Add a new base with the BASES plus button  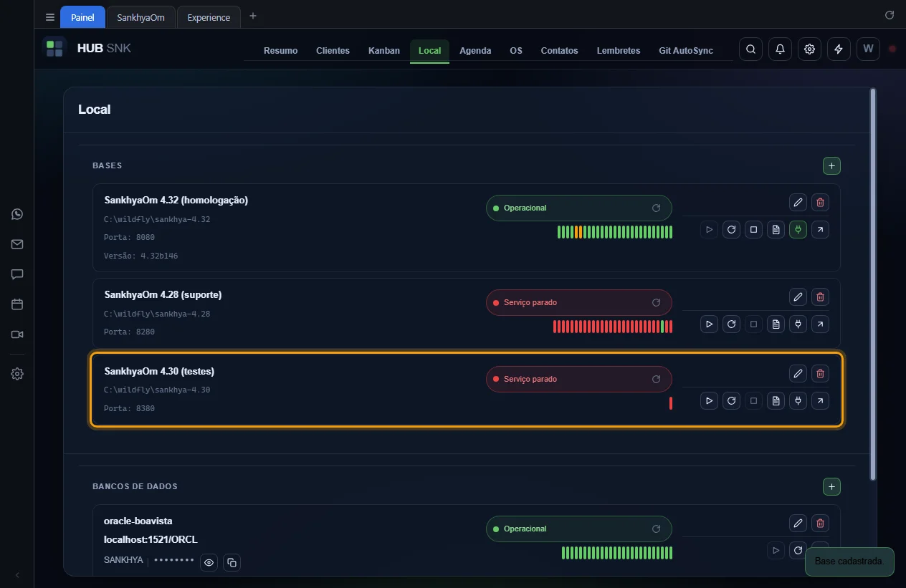tap(831, 165)
